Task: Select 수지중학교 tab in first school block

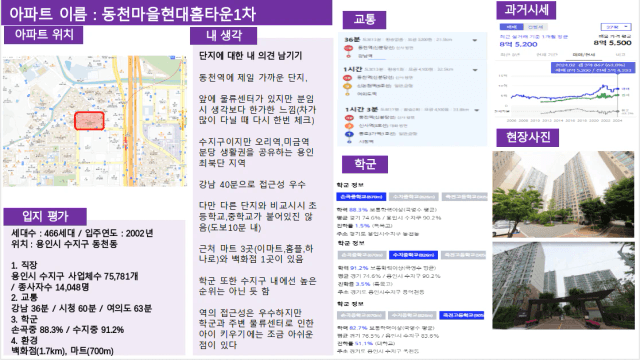Action: coord(413,197)
